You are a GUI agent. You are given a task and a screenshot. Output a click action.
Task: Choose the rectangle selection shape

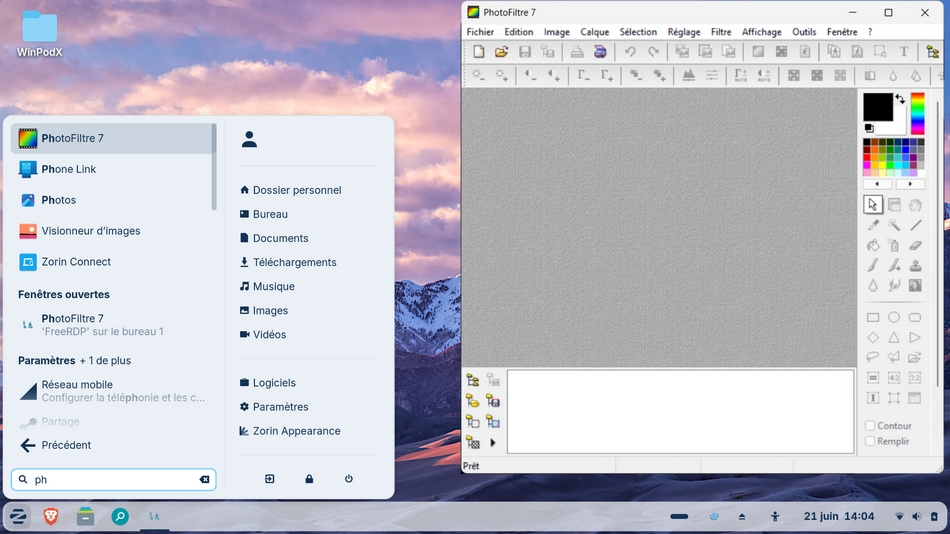coord(872,317)
